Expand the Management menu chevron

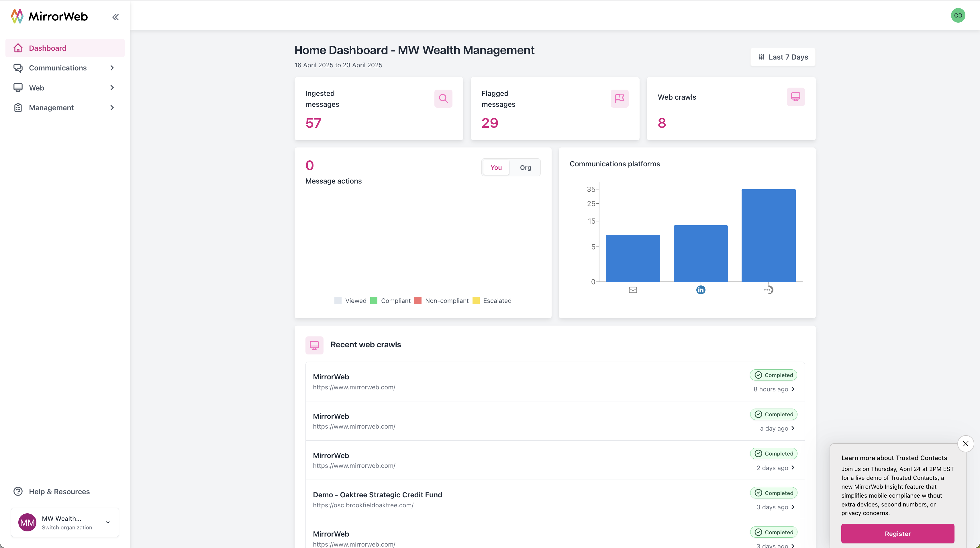pyautogui.click(x=112, y=108)
